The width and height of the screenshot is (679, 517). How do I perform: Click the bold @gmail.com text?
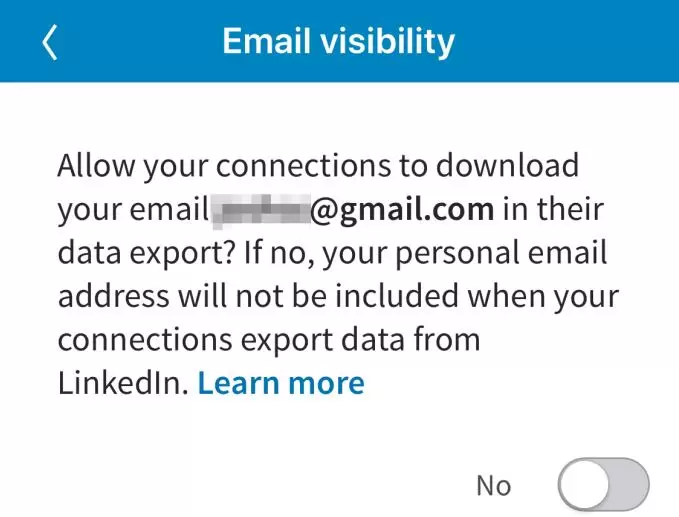coord(402,209)
